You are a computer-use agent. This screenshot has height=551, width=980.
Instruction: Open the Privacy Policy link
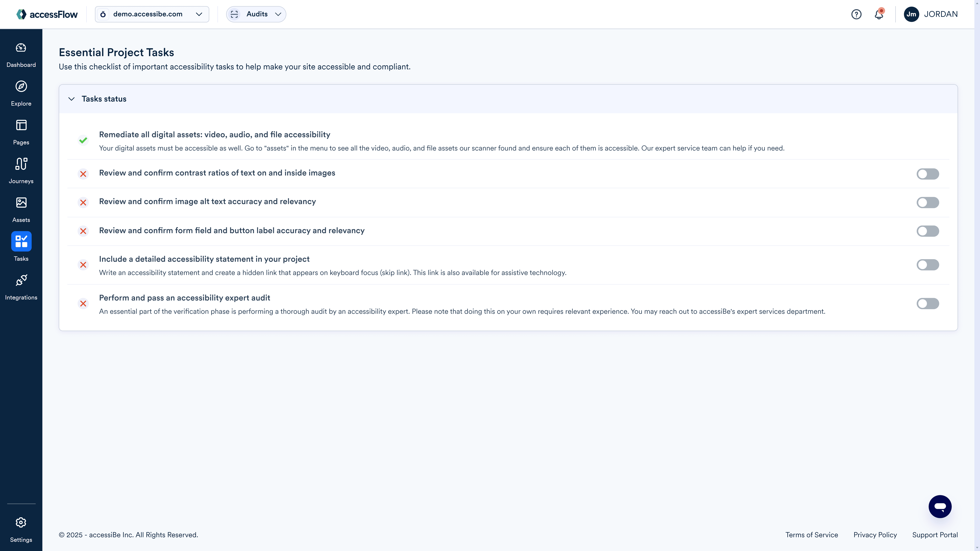click(x=875, y=535)
